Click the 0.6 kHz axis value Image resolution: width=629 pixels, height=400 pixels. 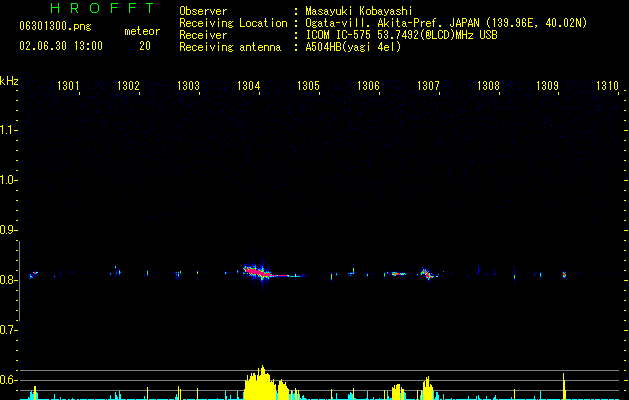click(8, 380)
